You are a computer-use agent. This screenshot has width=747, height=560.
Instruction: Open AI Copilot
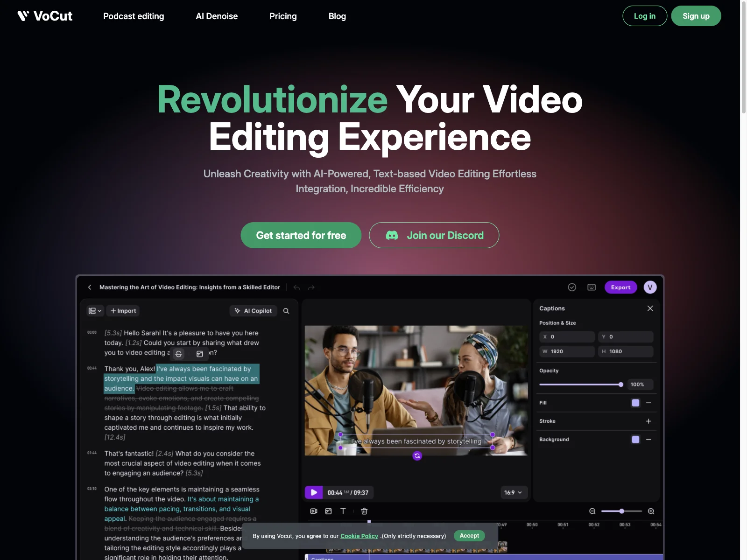pyautogui.click(x=254, y=311)
